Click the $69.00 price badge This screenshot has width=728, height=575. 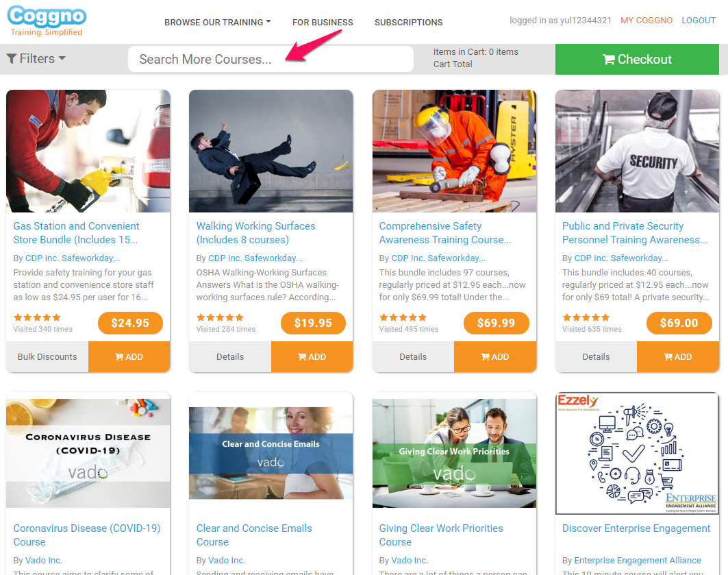click(679, 323)
